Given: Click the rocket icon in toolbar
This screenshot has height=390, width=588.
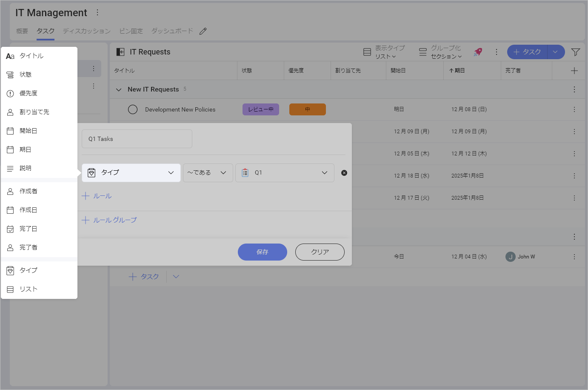Looking at the screenshot, I should click(x=478, y=52).
